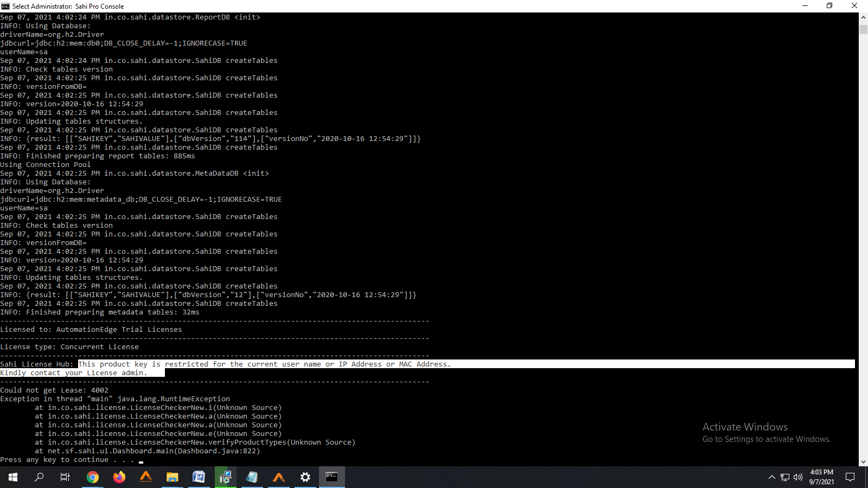Click the result line containing dbVersion "114"
This screenshot has height=488, width=868.
point(210,139)
